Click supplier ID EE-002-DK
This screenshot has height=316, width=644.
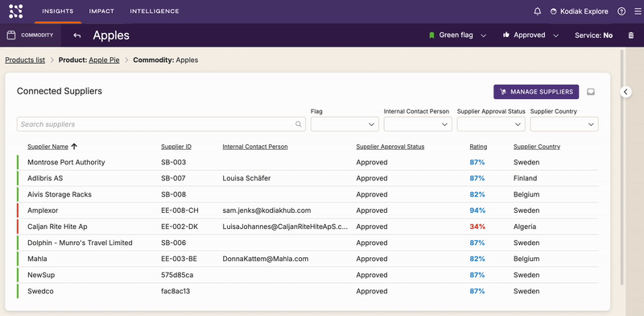point(180,227)
